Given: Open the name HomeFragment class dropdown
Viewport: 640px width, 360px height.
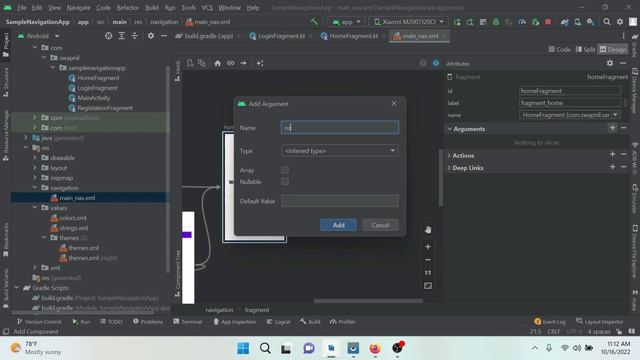Looking at the screenshot, I should (569, 115).
